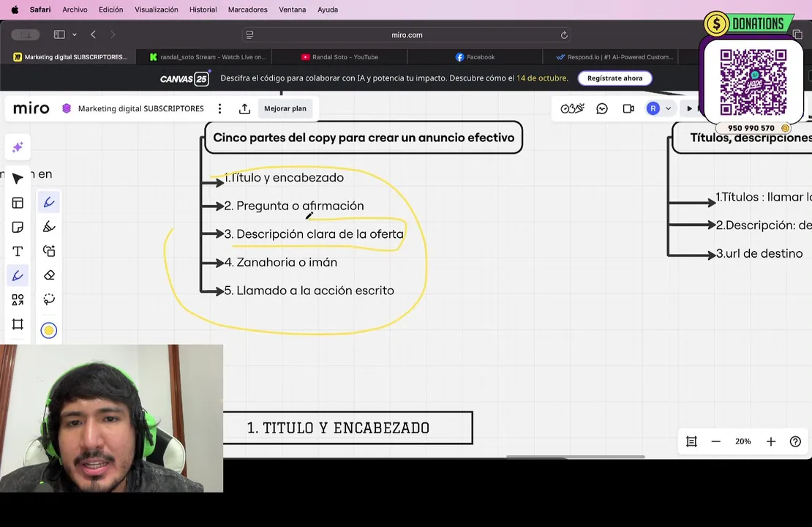This screenshot has width=812, height=527.
Task: Select '5. Llamado a la acción escrito'
Action: tap(309, 291)
